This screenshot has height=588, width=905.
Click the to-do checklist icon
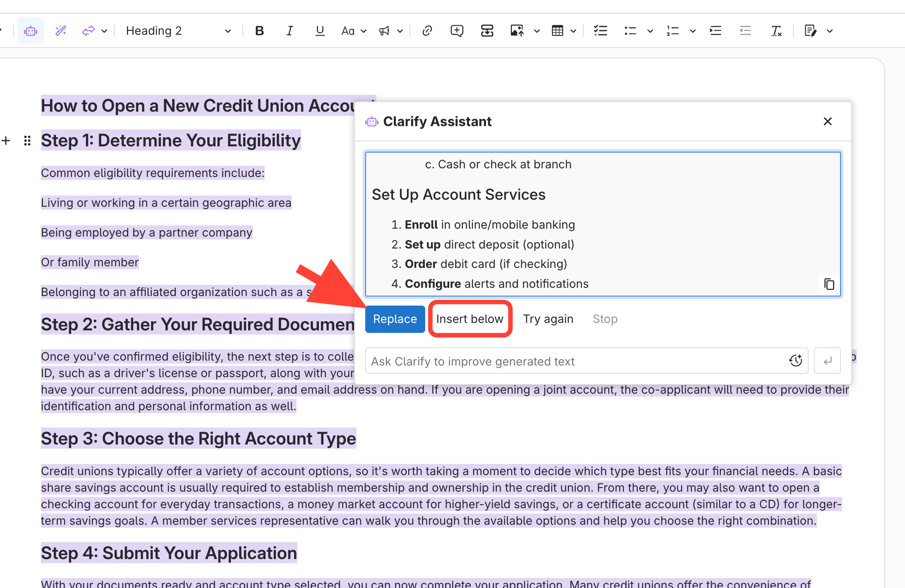coord(600,31)
